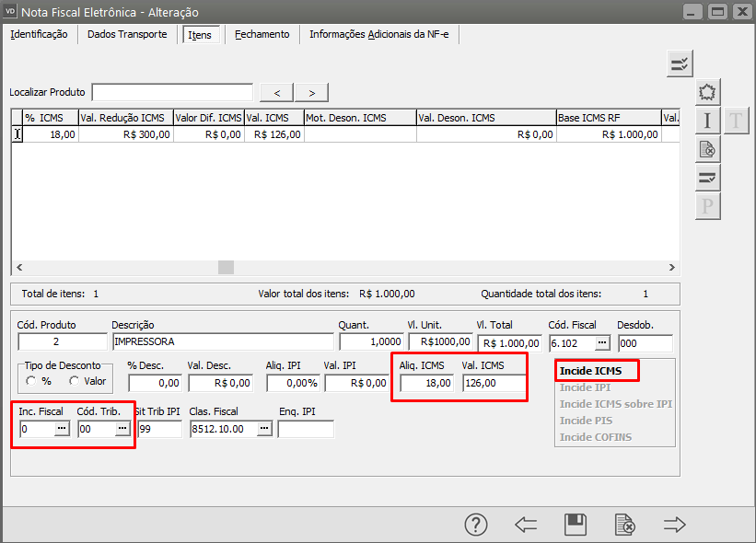The image size is (756, 543).
Task: Click the '<' previous product button
Action: point(277,92)
